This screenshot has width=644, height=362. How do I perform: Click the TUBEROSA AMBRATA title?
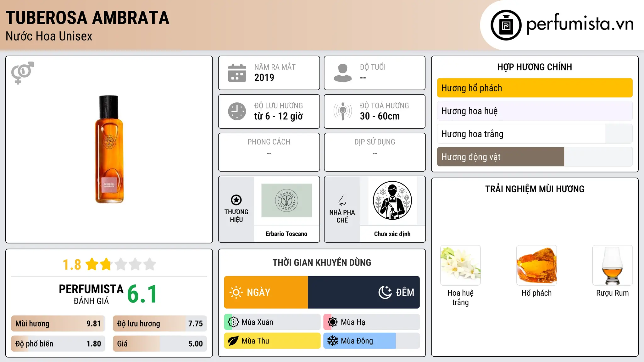[87, 18]
